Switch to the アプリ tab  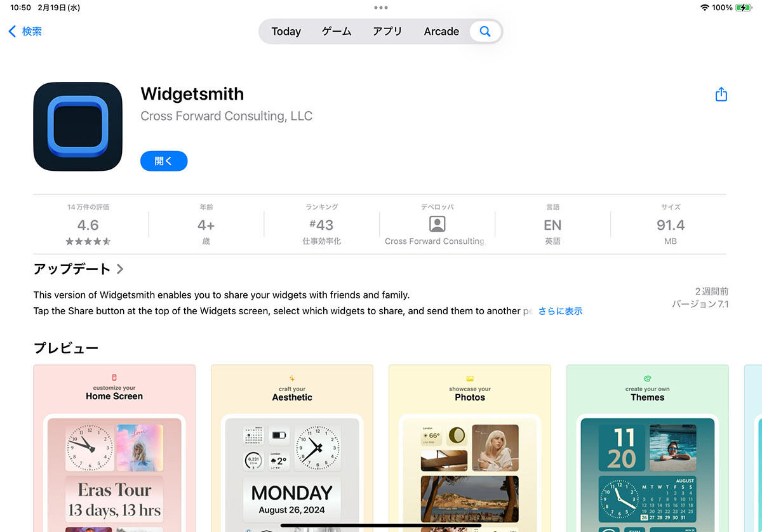387,31
